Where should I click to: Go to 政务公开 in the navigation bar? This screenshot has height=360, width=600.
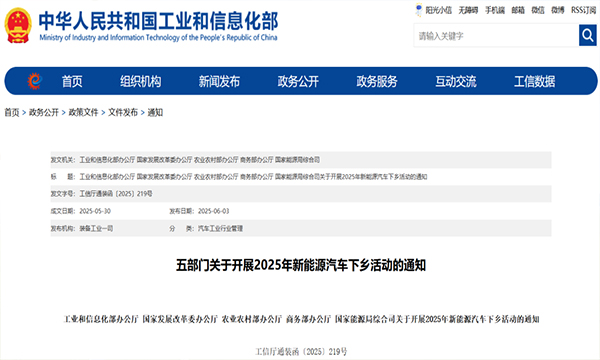click(298, 81)
